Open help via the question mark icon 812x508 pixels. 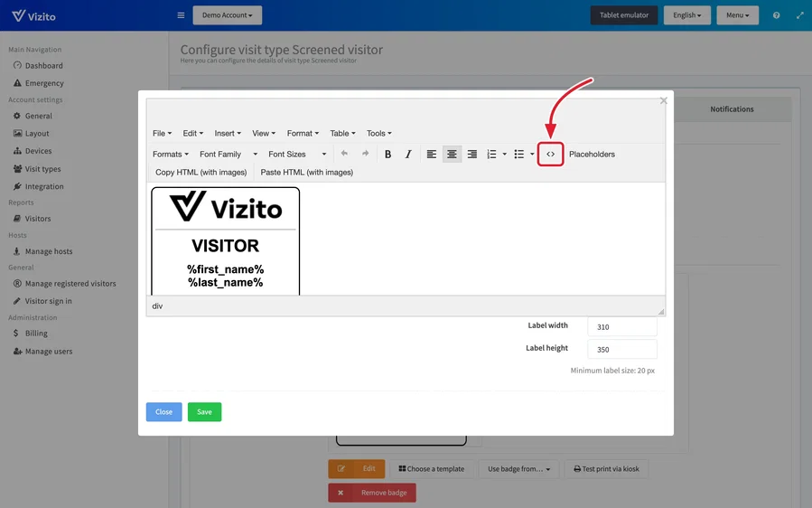pyautogui.click(x=776, y=15)
